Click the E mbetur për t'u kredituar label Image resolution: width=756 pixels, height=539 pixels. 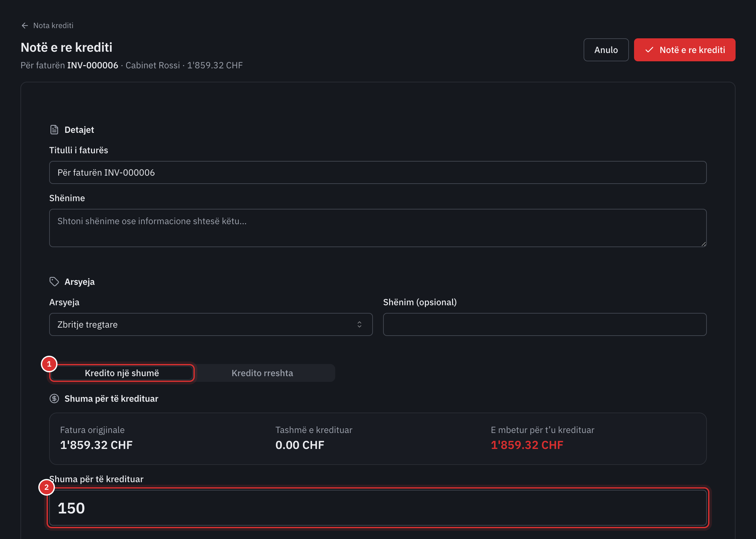543,430
